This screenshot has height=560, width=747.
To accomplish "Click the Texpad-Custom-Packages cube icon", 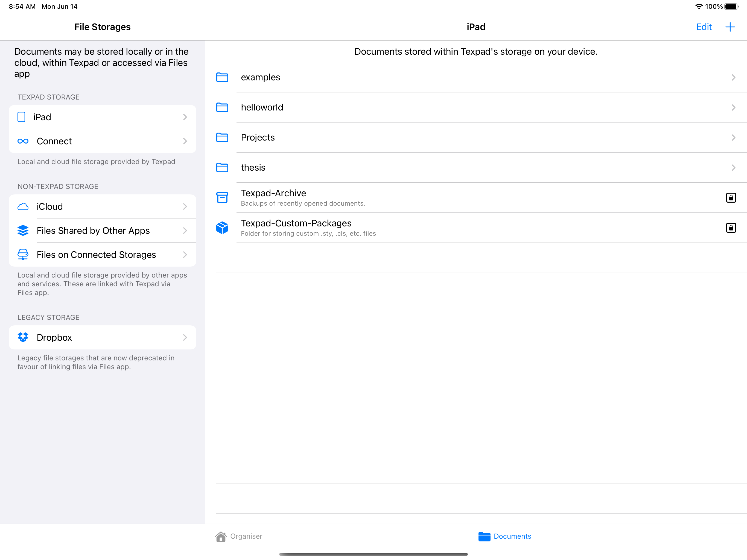I will pos(222,228).
